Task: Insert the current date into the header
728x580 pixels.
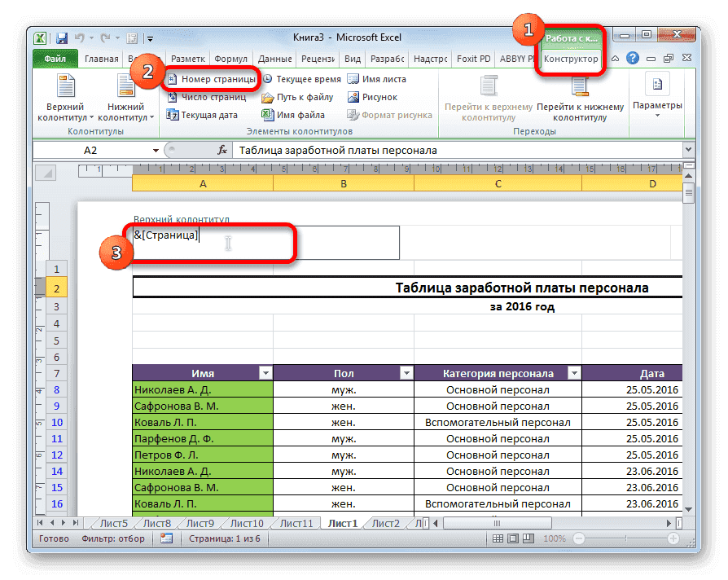Action: (210, 114)
